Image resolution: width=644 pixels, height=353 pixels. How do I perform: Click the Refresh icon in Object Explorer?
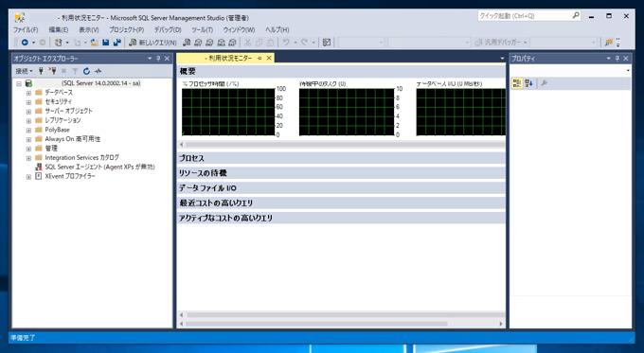pyautogui.click(x=86, y=71)
